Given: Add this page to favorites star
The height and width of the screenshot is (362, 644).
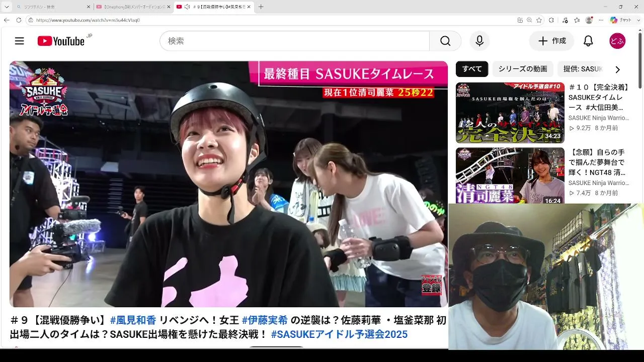Looking at the screenshot, I should pyautogui.click(x=539, y=20).
